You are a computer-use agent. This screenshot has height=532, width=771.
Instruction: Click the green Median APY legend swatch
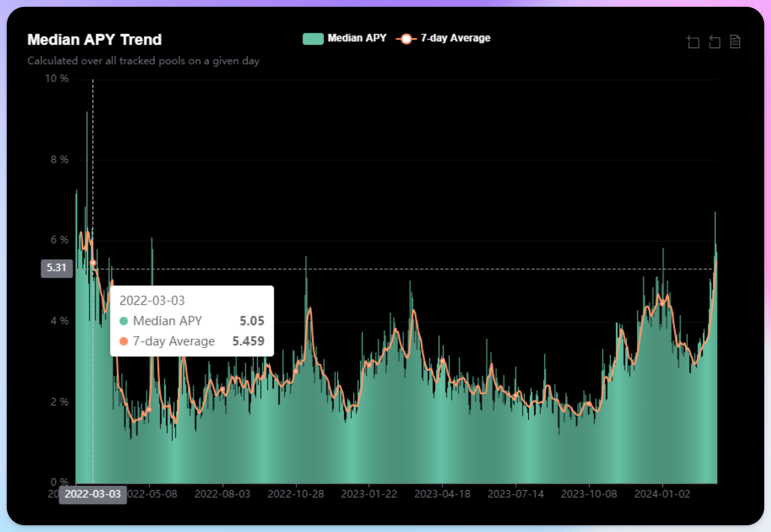pos(313,39)
